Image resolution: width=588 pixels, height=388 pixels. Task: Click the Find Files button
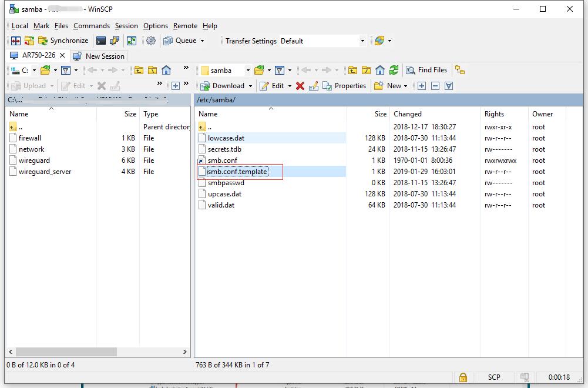pyautogui.click(x=427, y=70)
